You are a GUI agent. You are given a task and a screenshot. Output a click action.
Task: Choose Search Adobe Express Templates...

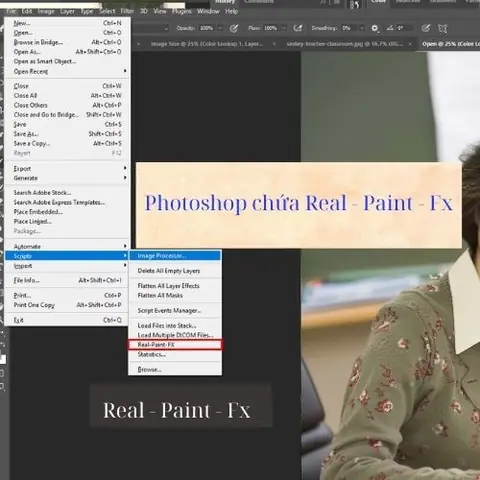tap(66, 202)
